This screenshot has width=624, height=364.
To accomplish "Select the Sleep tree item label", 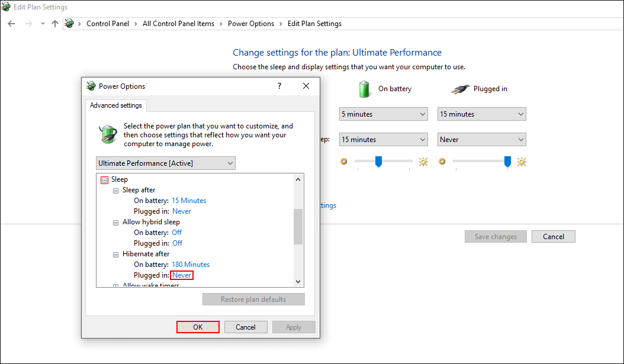I will (x=120, y=179).
